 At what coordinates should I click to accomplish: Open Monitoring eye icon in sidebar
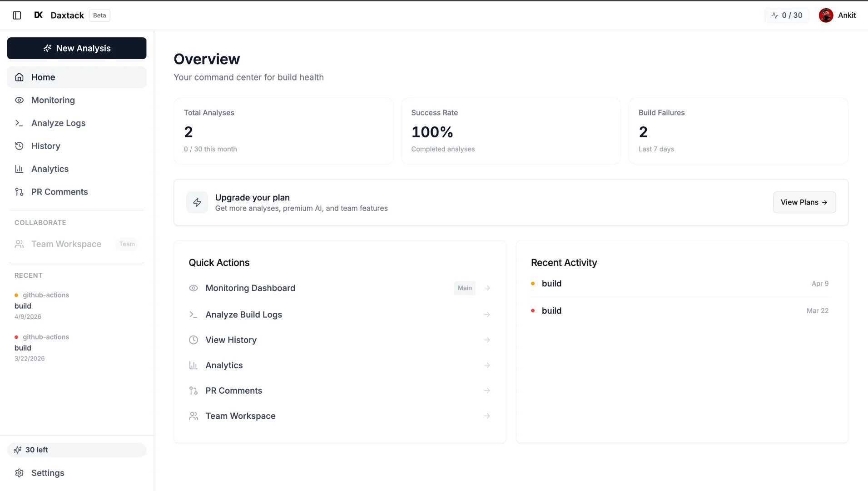pyautogui.click(x=19, y=100)
